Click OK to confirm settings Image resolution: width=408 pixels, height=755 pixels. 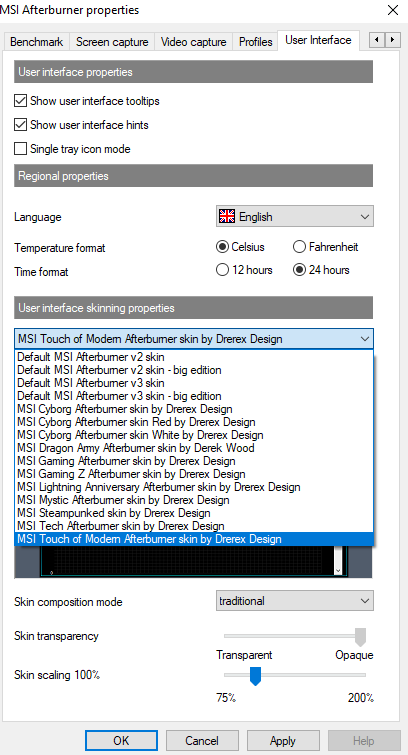pos(121,741)
